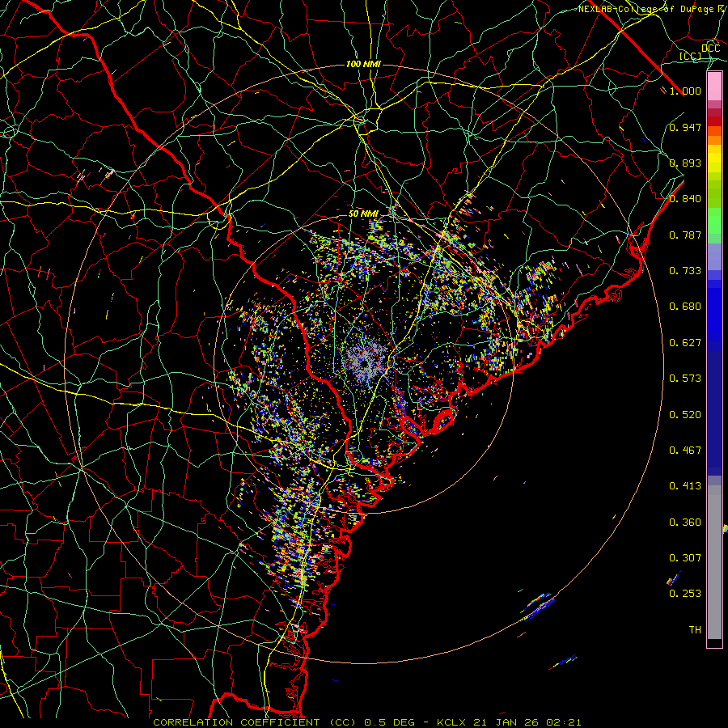728x728 pixels.
Task: Click the 0.893 scale value
Action: (x=685, y=163)
